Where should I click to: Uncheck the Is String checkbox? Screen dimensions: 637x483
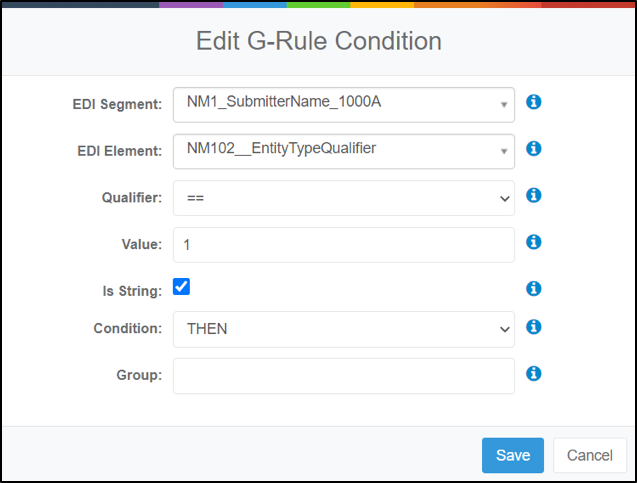click(x=181, y=287)
